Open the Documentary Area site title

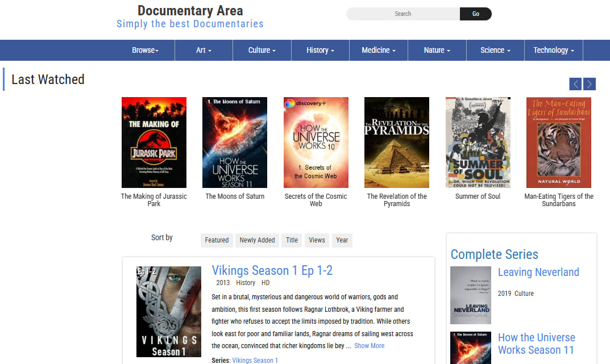(190, 10)
